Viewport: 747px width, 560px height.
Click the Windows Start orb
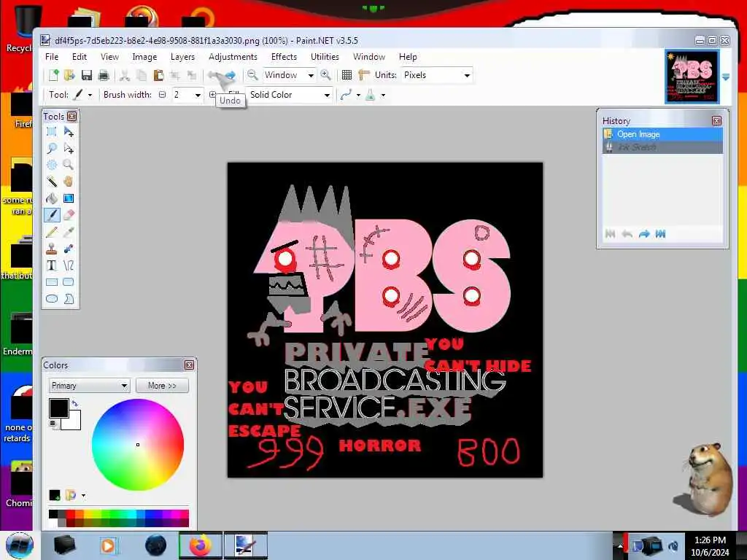click(19, 545)
